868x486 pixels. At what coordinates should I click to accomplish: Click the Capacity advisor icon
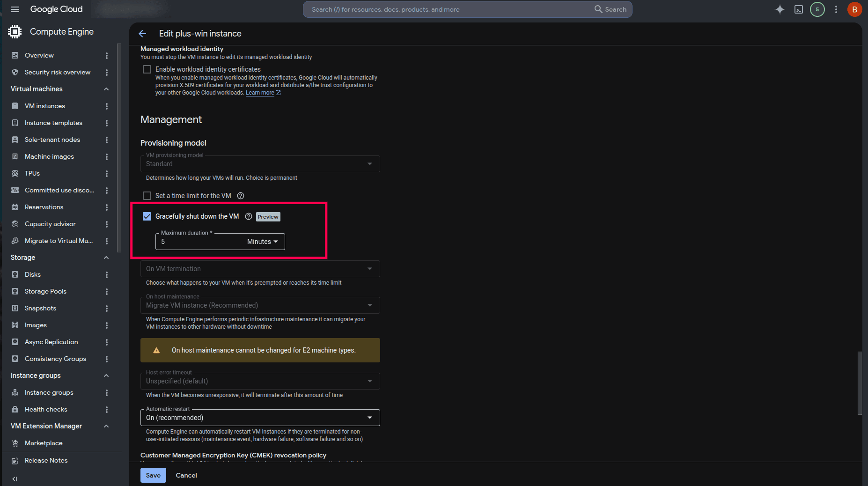click(15, 224)
